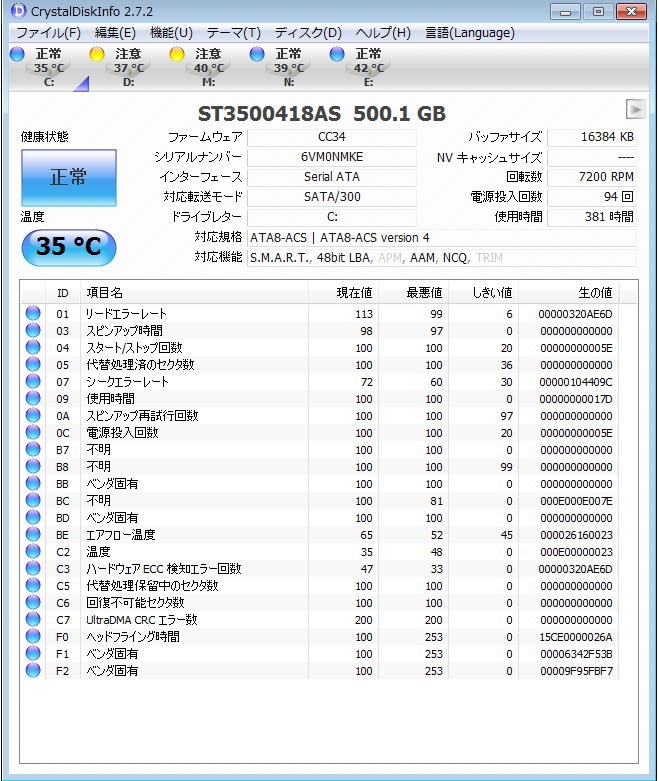Click the model title ST3500418AS 500.1 GB
The height and width of the screenshot is (781, 659).
click(322, 114)
